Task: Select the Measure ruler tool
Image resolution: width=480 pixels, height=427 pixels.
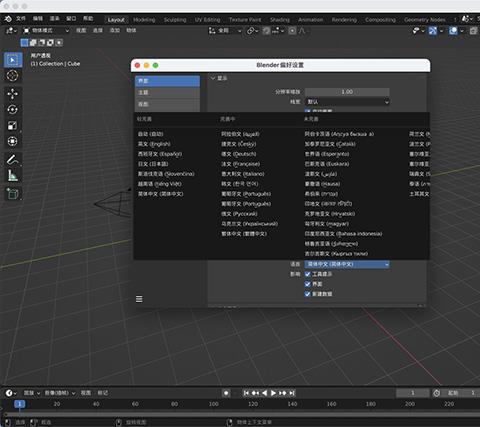Action: pyautogui.click(x=13, y=175)
